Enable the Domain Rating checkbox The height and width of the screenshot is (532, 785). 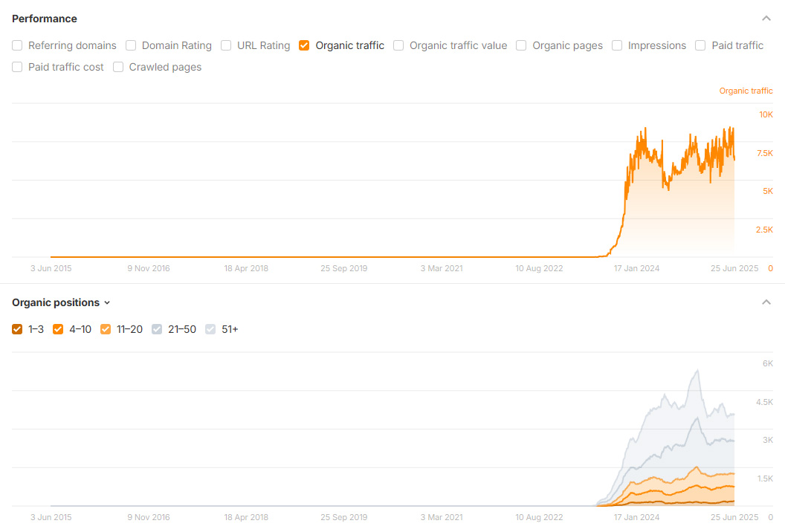pyautogui.click(x=131, y=45)
